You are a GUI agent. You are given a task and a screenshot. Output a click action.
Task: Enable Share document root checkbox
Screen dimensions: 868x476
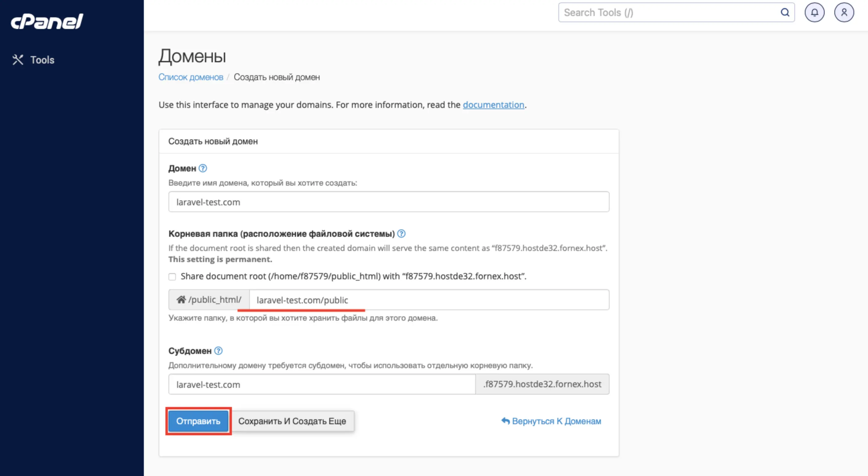[172, 277]
